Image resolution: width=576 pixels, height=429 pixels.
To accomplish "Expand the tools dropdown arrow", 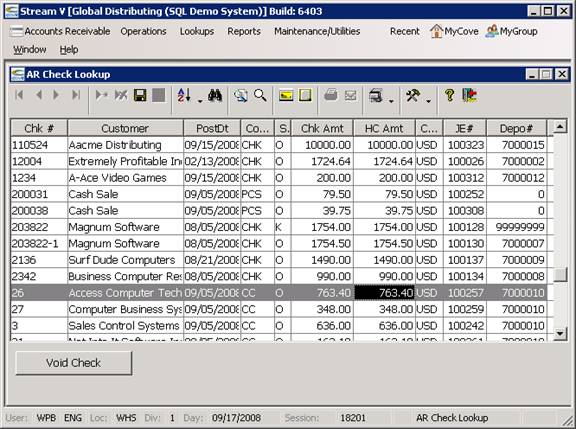I will (428, 101).
